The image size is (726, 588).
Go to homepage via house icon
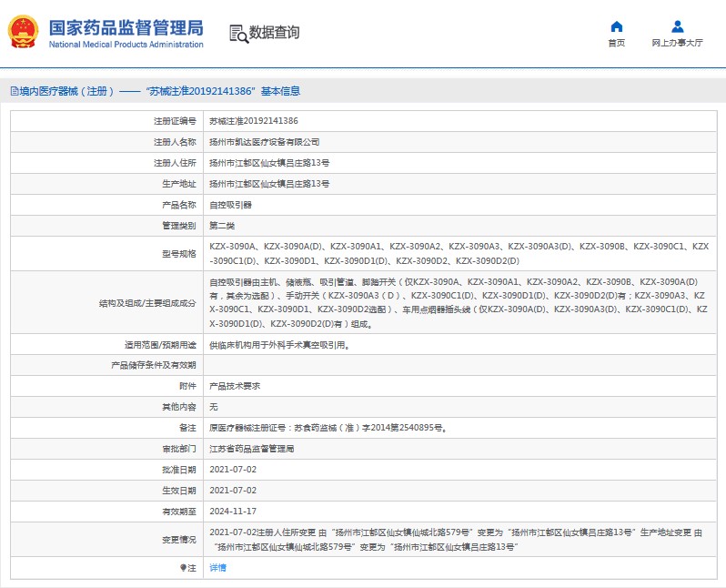click(x=616, y=26)
